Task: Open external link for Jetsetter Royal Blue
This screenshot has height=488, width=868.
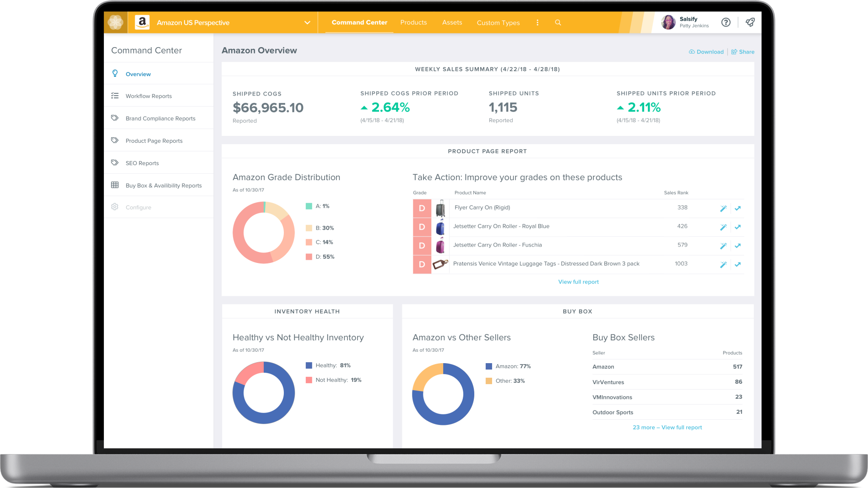Action: click(x=738, y=227)
